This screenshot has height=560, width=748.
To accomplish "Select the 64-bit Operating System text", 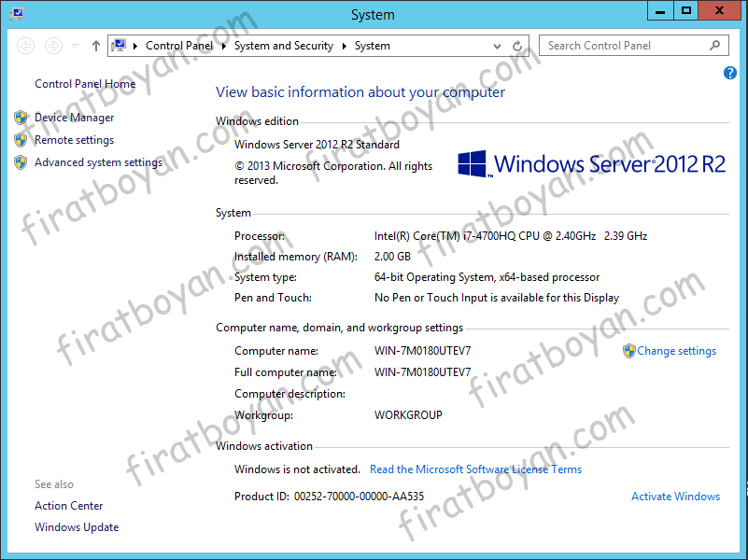I will pyautogui.click(x=487, y=277).
